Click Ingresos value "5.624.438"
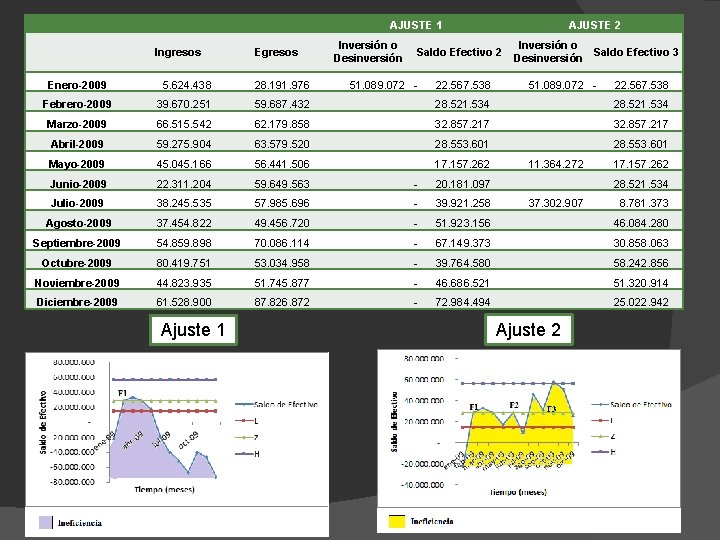This screenshot has height=540, width=720. (x=186, y=85)
